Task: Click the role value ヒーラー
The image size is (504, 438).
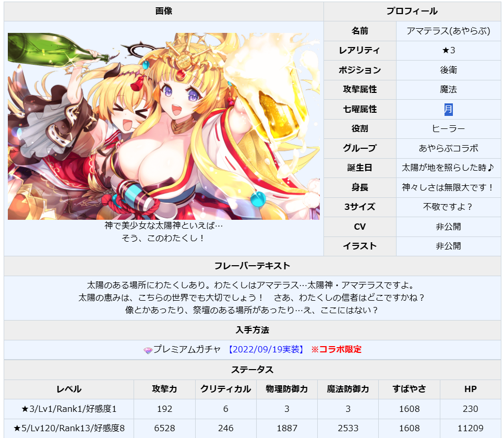Action: tap(448, 129)
